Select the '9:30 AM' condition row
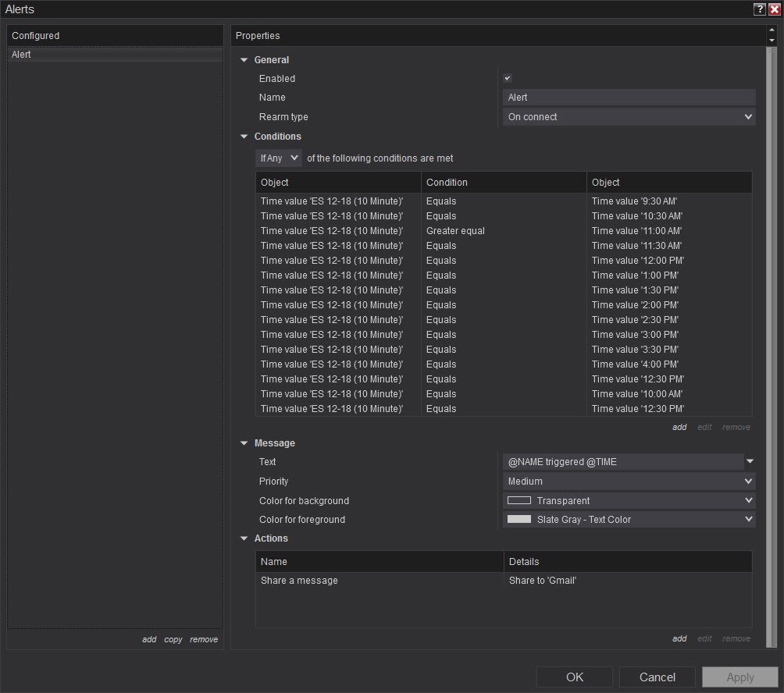Image resolution: width=784 pixels, height=693 pixels. (504, 201)
